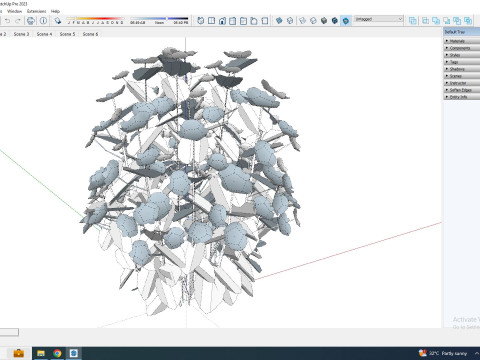Switch to the Scene 4 tab
Viewport: 480px width, 360px height.
[x=44, y=34]
